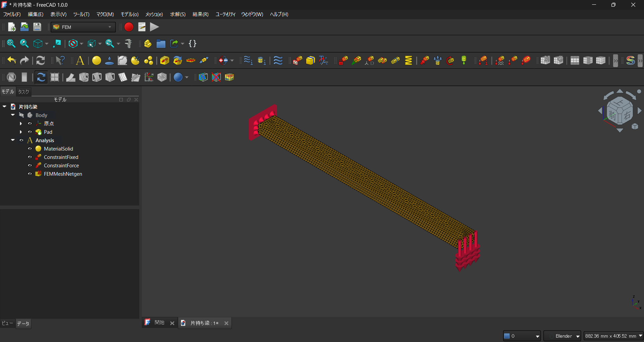Viewport: 644px width, 342px height.
Task: Collapse the 片持ち梁 document tree node
Action: (x=4, y=107)
